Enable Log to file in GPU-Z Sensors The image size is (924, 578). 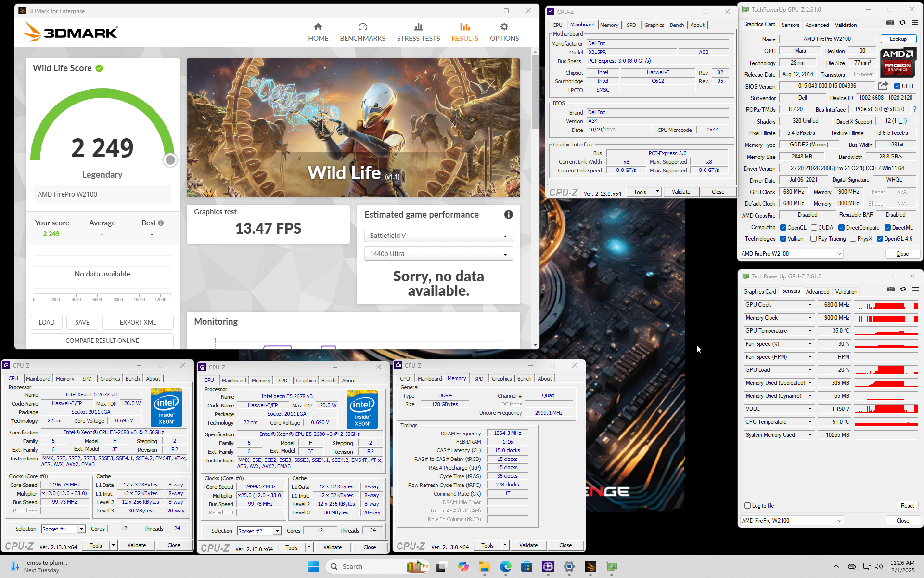click(x=747, y=506)
